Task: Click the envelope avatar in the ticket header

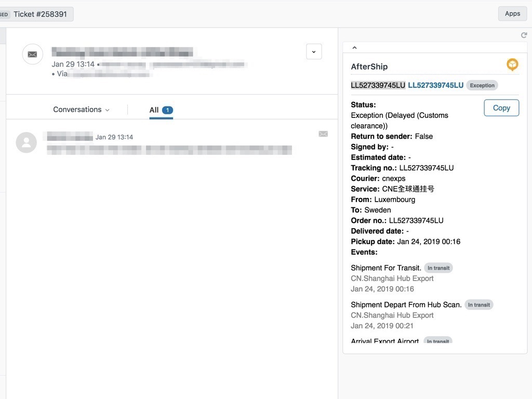Action: (x=32, y=54)
